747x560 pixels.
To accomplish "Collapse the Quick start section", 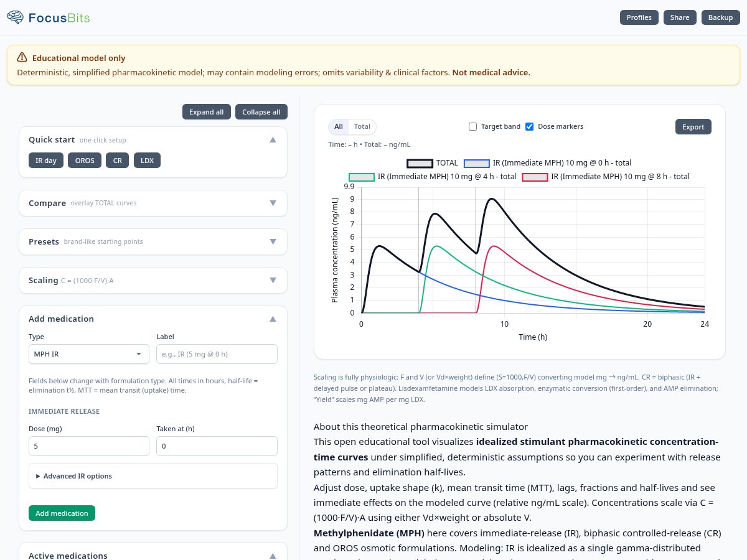I will click(x=273, y=140).
